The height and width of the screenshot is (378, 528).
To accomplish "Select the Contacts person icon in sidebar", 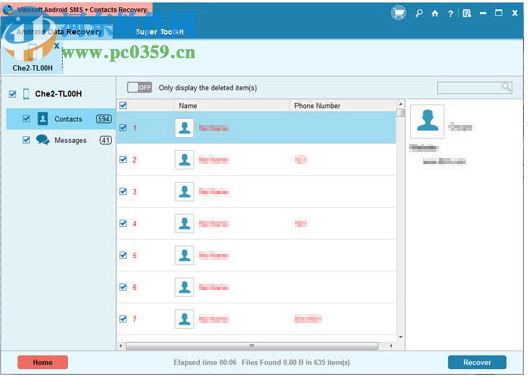I will pos(43,118).
